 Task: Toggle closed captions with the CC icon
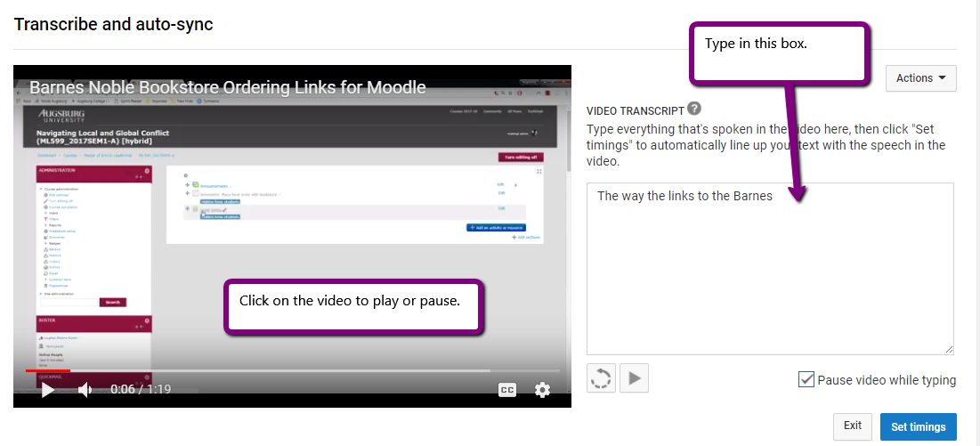click(x=506, y=391)
